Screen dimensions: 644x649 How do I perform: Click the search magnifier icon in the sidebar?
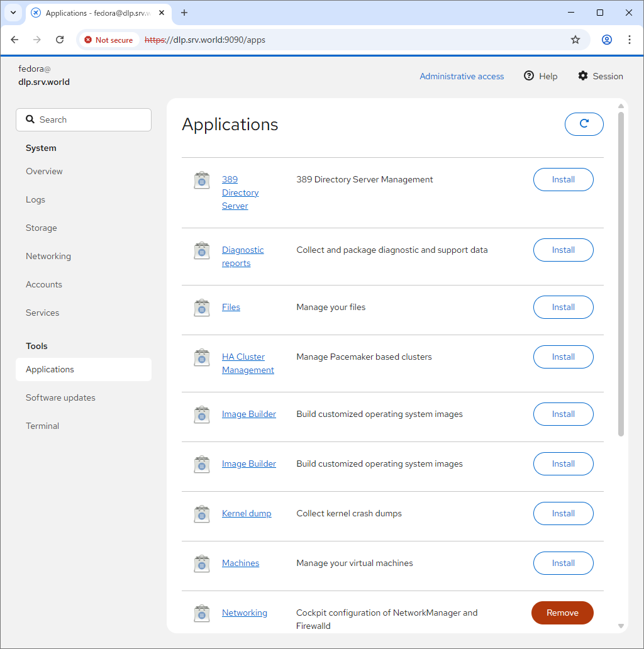[x=30, y=119]
